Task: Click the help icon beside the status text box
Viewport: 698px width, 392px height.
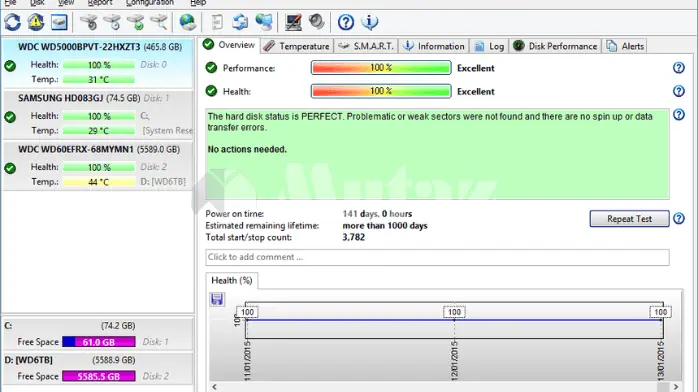Action: tap(678, 114)
